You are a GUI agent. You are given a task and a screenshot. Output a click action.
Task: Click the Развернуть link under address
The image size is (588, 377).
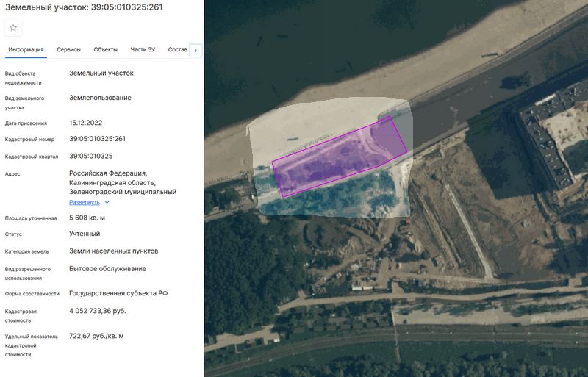tap(85, 202)
